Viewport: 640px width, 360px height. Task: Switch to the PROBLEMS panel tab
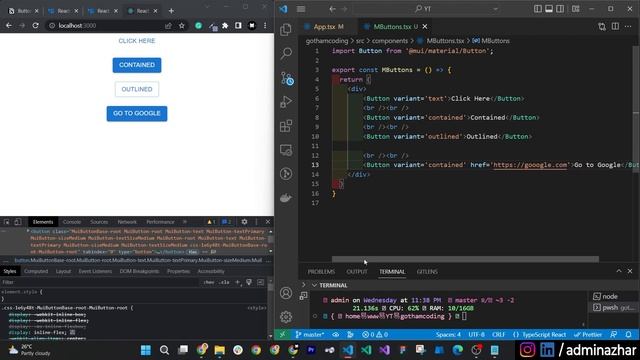[321, 272]
